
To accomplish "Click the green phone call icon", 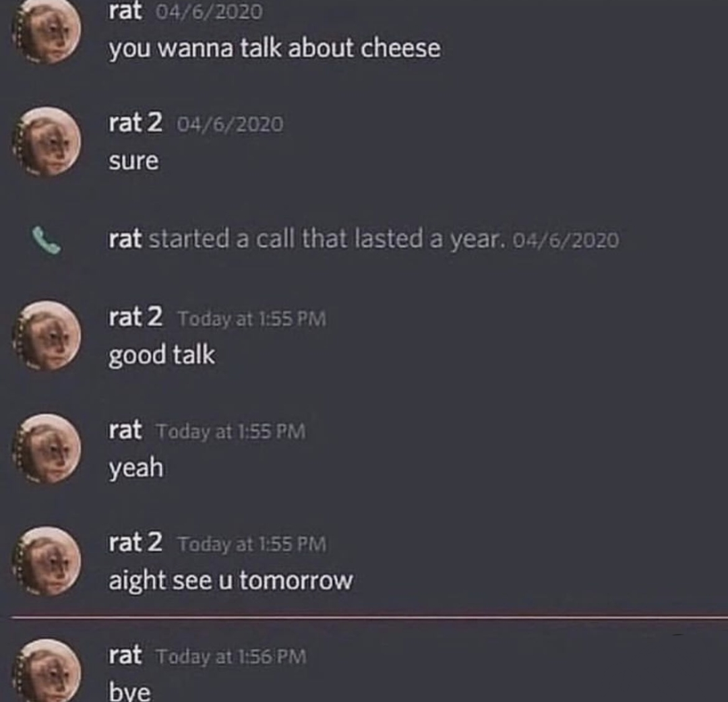I will (x=46, y=240).
